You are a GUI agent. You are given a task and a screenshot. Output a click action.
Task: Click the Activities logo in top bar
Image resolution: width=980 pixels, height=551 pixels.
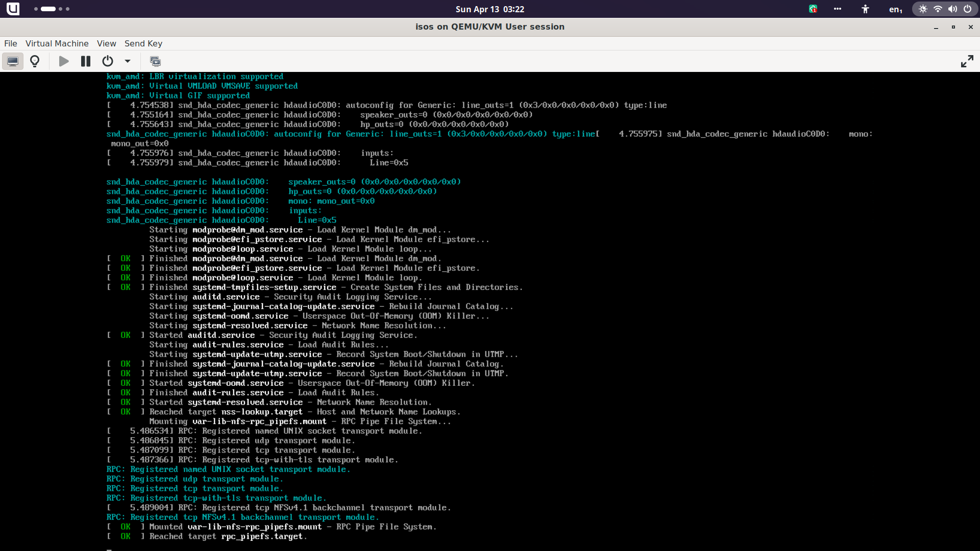(x=13, y=9)
